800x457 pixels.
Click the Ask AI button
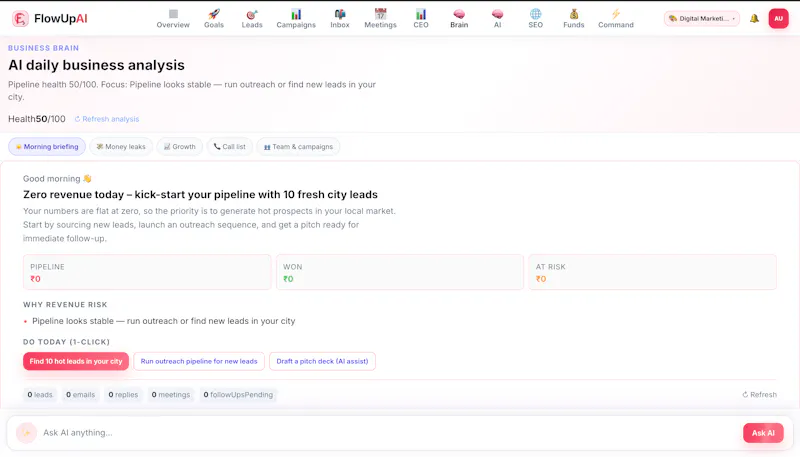763,433
